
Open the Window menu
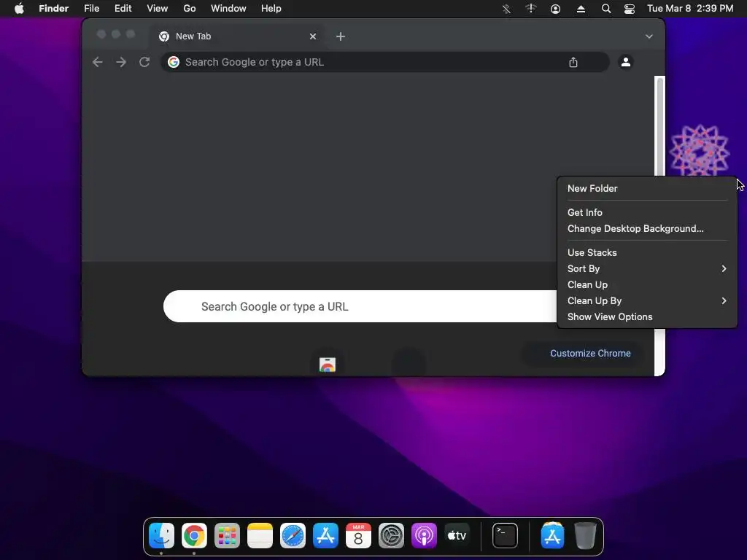click(228, 9)
